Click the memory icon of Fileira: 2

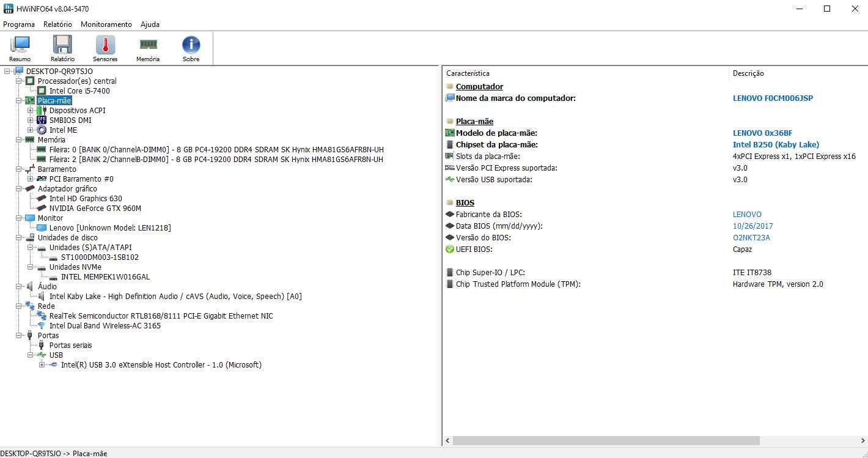(x=42, y=160)
